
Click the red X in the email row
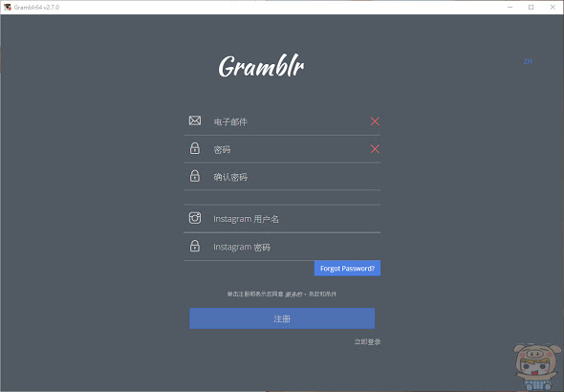click(x=375, y=121)
